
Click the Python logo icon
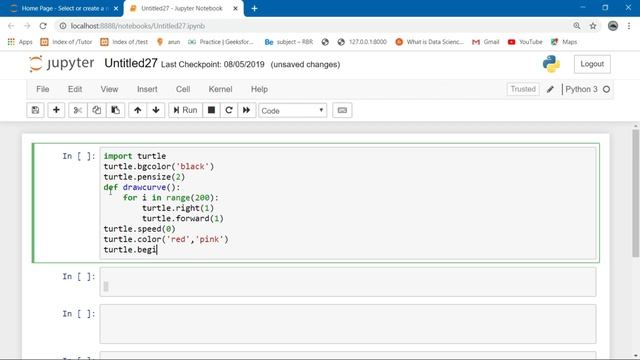pyautogui.click(x=551, y=64)
